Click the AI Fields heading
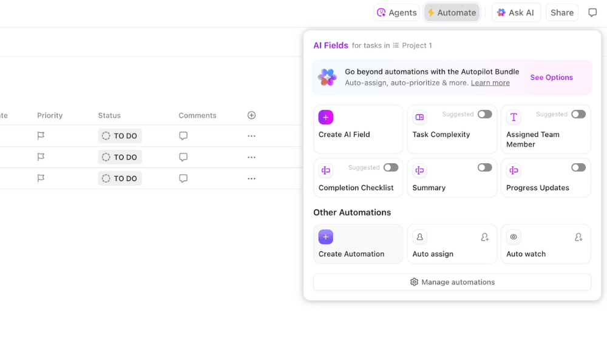The height and width of the screenshot is (364, 607). pos(331,45)
